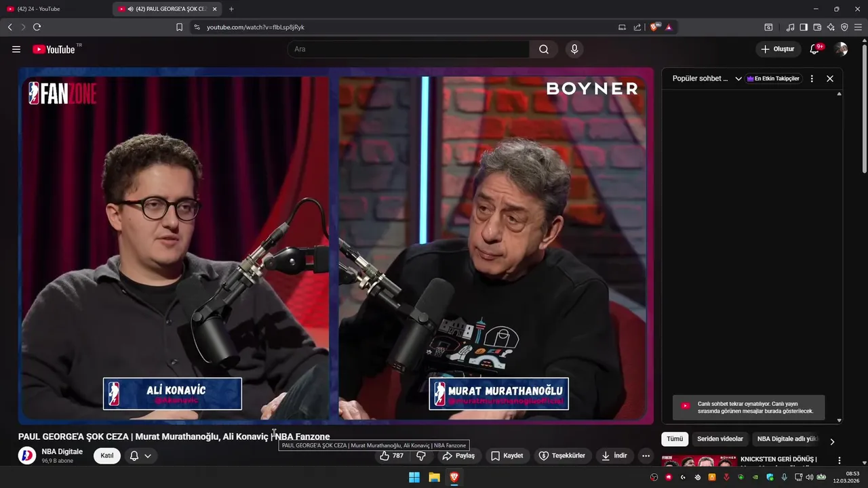Image resolution: width=868 pixels, height=488 pixels.
Task: Select the Tümü filter chip
Action: pyautogui.click(x=675, y=439)
